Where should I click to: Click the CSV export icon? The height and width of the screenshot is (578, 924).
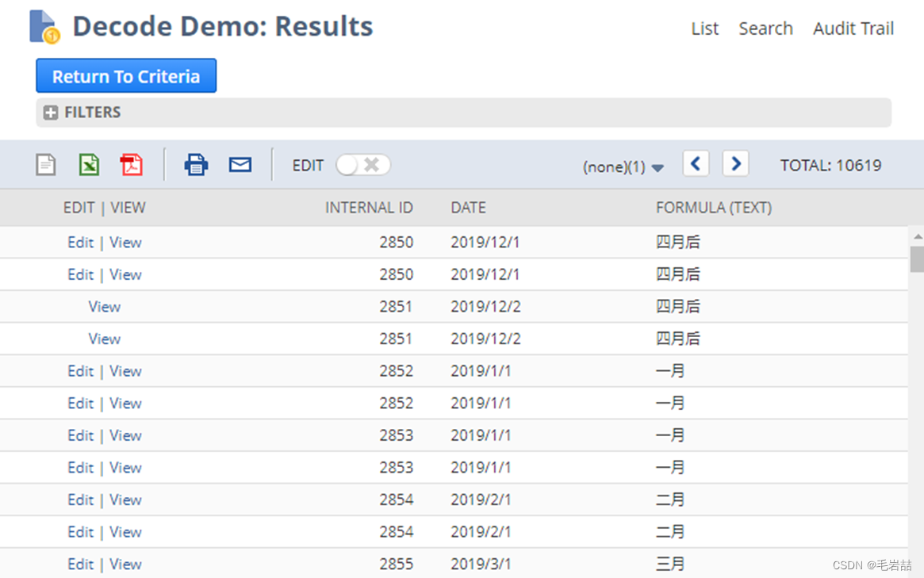point(45,164)
